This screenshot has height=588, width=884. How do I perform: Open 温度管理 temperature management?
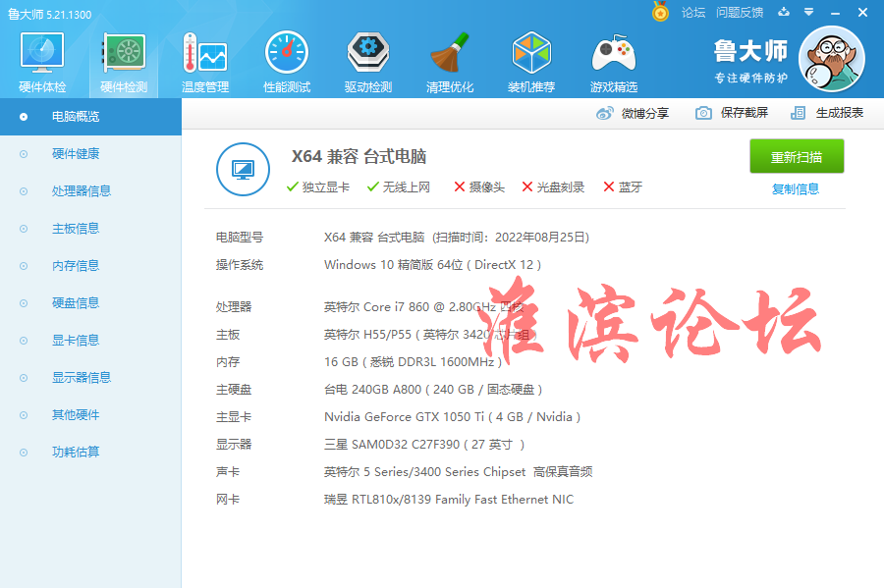pyautogui.click(x=205, y=62)
